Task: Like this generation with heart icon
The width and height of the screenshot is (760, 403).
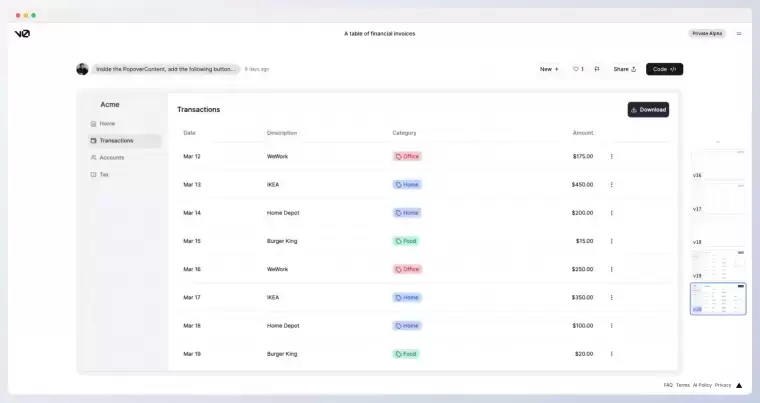Action: [578, 69]
